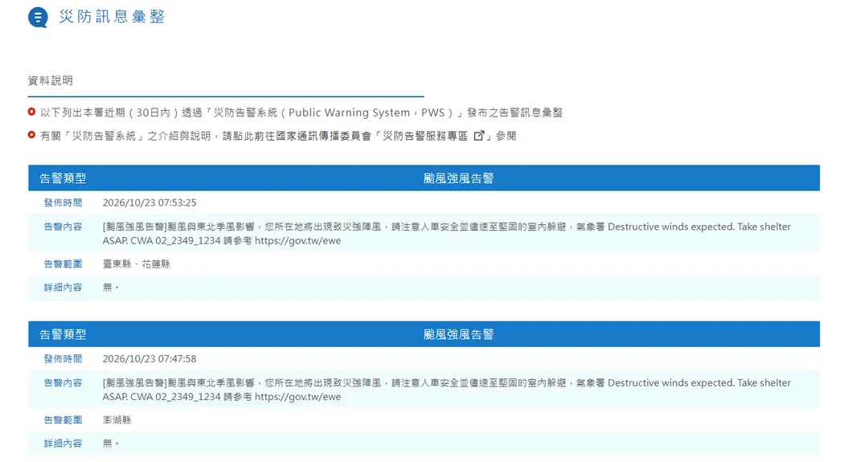Click 發佈時間 label beside 07:53:25
Screen dimensions: 868x462
click(x=63, y=203)
